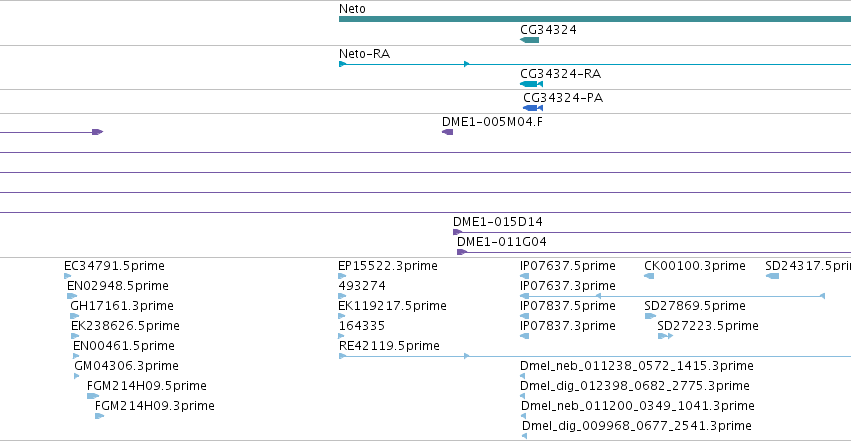This screenshot has height=441, width=851.
Task: Click the DME1-005M04.F feature arrow
Action: [x=448, y=132]
